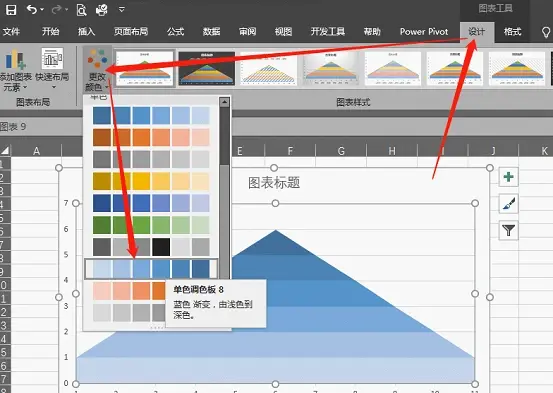
Task: Select the black and gray palette row
Action: (151, 247)
